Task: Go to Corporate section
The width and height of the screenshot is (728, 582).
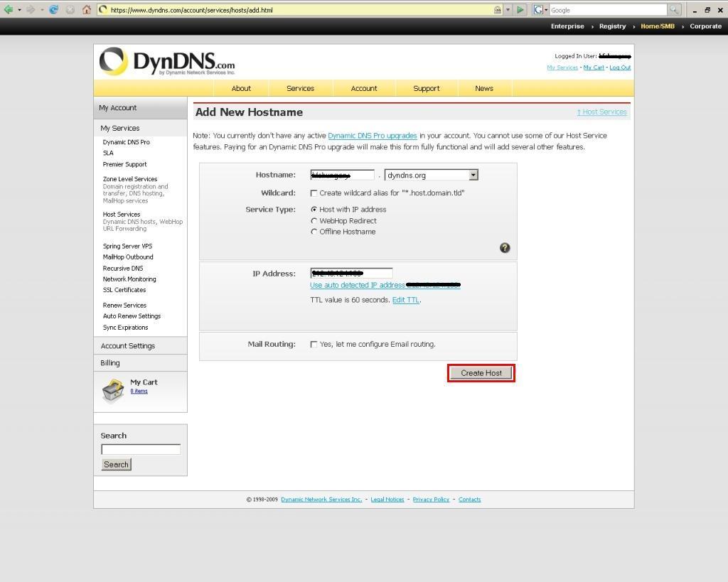Action: click(x=706, y=26)
